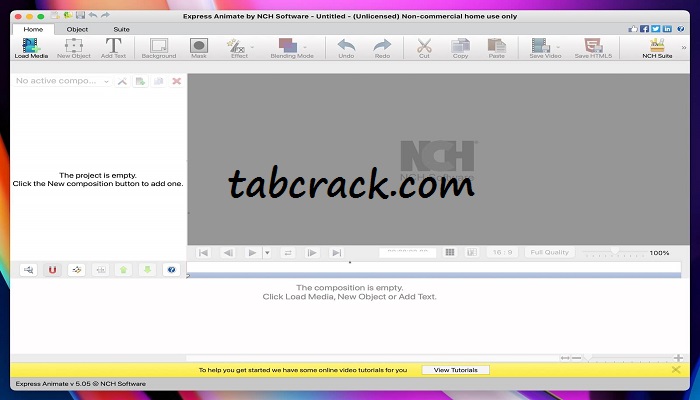Click the Blending Mode icon
700x400 pixels.
pos(288,46)
